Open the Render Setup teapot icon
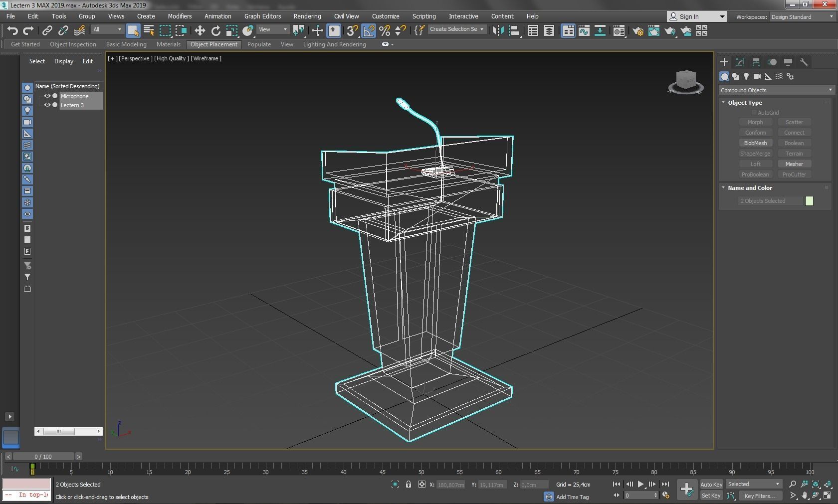This screenshot has width=838, height=504. pos(637,31)
